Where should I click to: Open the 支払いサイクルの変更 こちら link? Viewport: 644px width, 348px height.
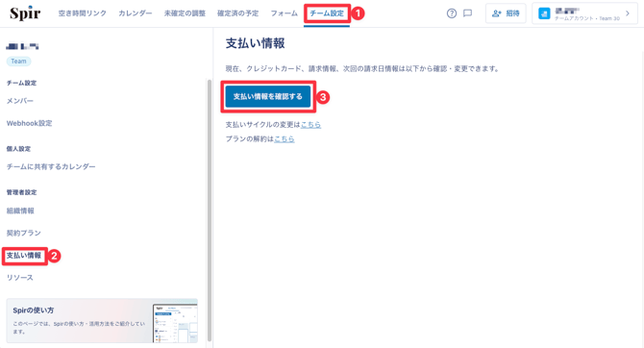click(x=310, y=124)
